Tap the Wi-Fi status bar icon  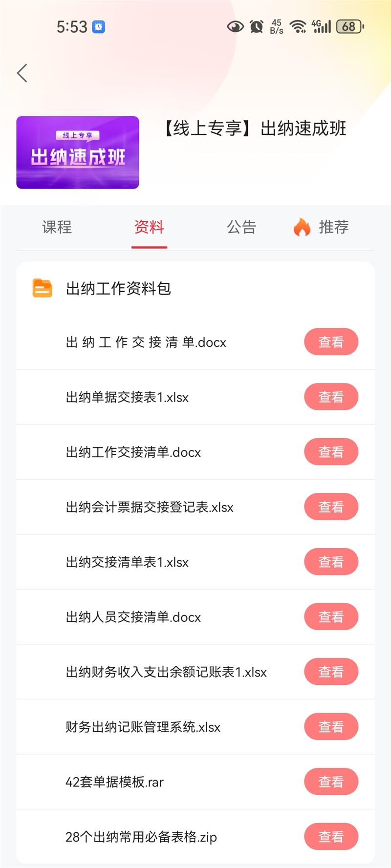click(x=298, y=26)
